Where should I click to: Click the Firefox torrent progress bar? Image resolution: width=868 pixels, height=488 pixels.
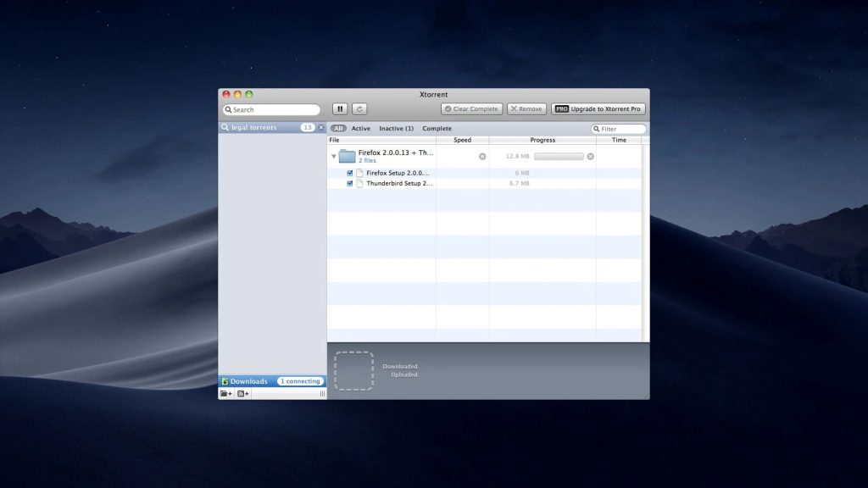[x=559, y=156]
